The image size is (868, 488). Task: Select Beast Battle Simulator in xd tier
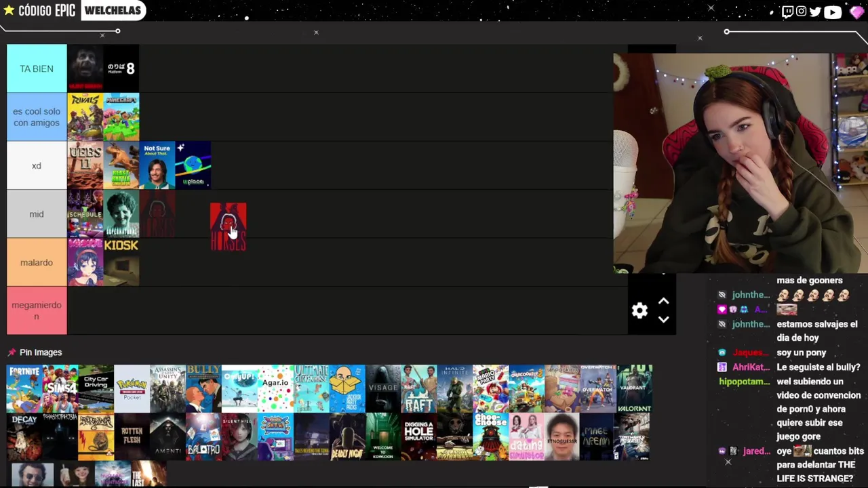[121, 165]
